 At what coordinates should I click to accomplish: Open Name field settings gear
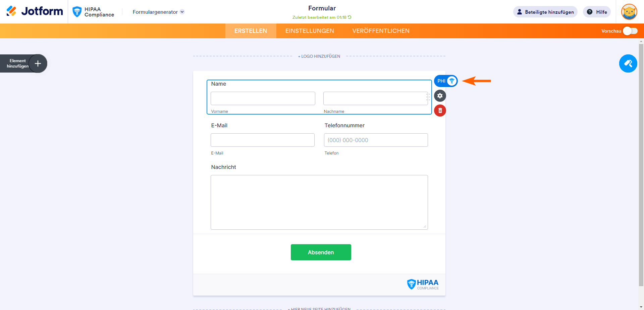click(x=440, y=96)
